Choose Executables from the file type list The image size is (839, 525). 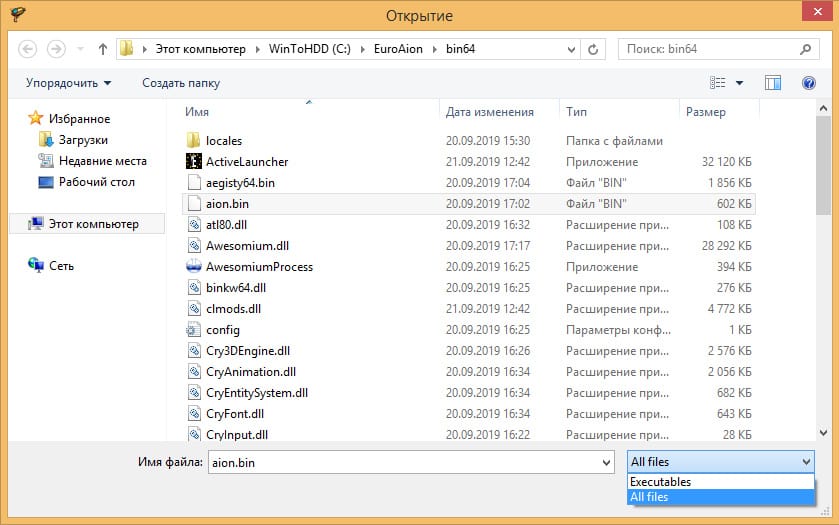click(660, 482)
